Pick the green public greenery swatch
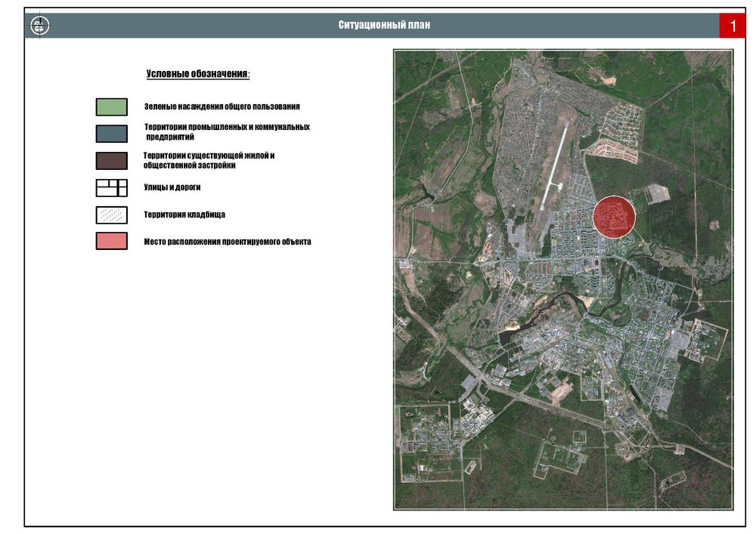Image resolution: width=756 pixels, height=534 pixels. (x=111, y=107)
